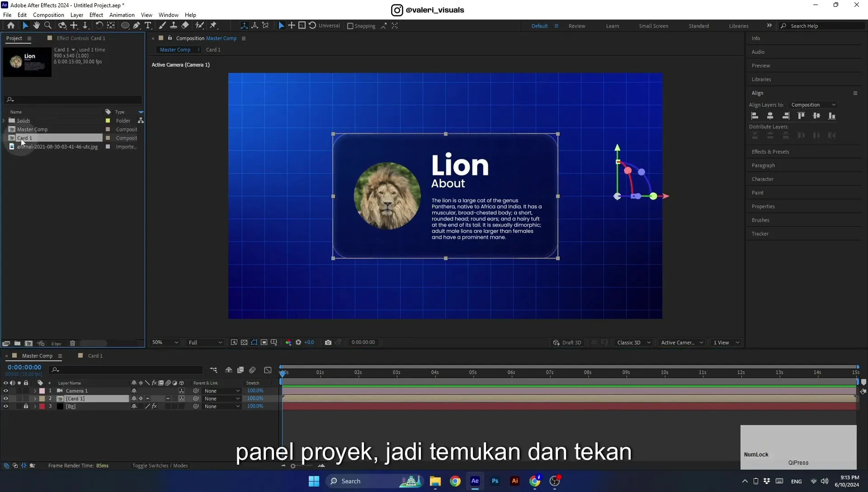
Task: Toggle Draft 3D mode
Action: pos(567,343)
